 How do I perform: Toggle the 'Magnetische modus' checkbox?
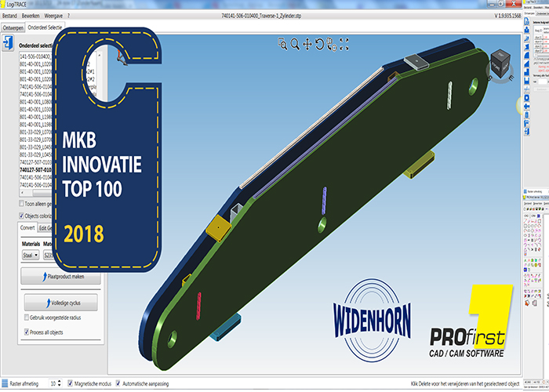71,383
